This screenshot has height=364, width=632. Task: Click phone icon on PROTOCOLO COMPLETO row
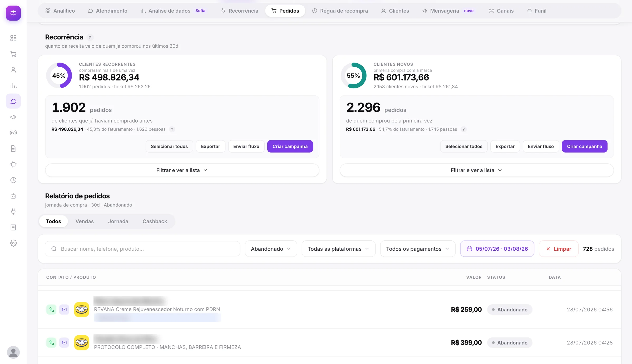(51, 343)
